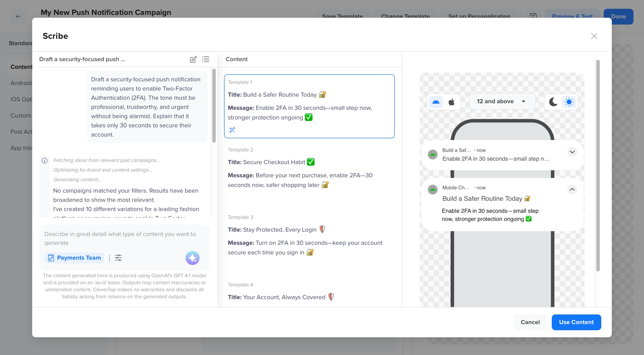Image resolution: width=644 pixels, height=355 pixels.
Task: Open the content settings sliders icon
Action: tap(118, 258)
